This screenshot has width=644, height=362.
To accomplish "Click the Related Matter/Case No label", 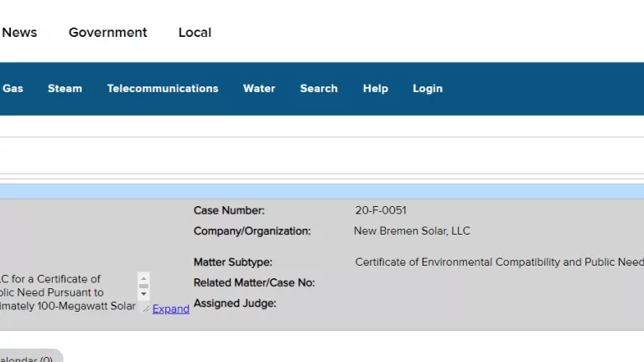I will [x=254, y=282].
